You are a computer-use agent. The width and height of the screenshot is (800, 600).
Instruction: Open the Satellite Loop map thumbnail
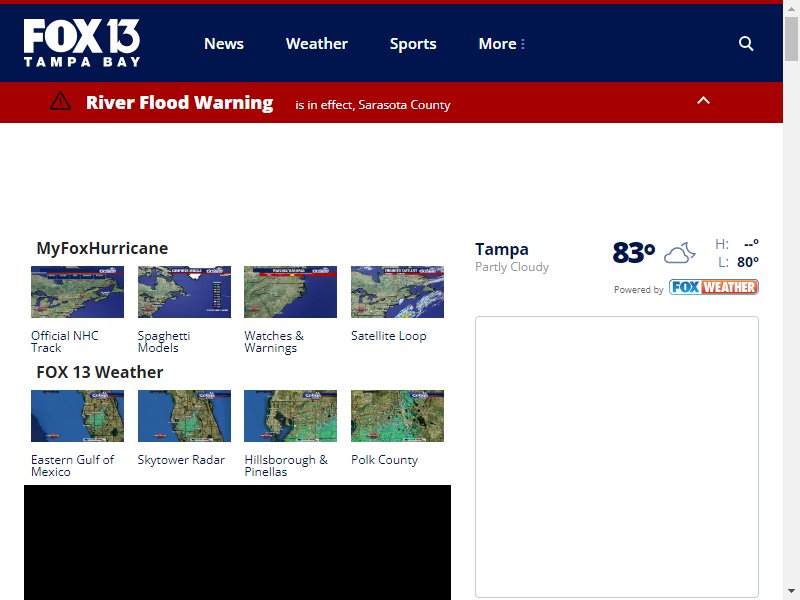pos(397,292)
